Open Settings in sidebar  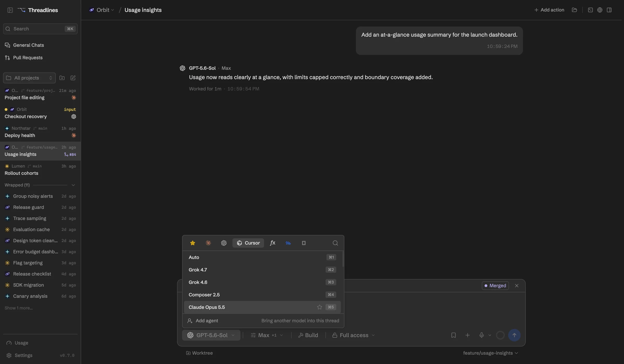tap(40, 355)
